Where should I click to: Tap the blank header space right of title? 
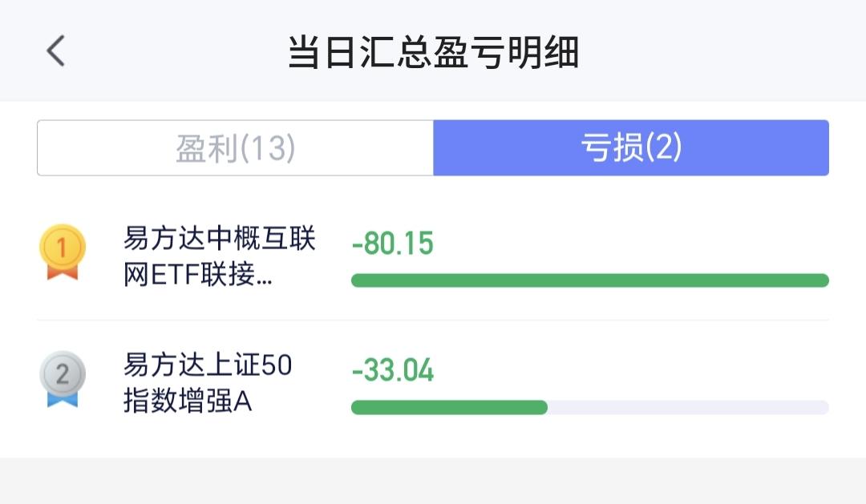(x=722, y=53)
